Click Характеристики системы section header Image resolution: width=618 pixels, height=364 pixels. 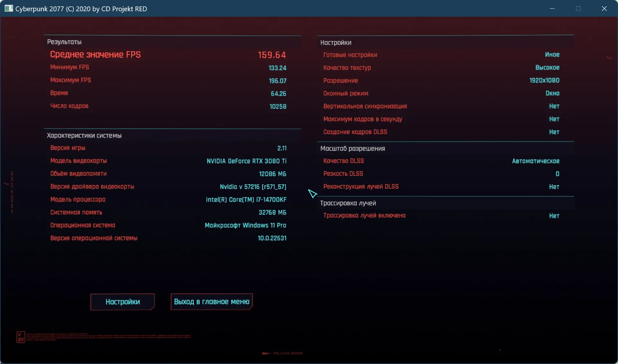point(84,135)
